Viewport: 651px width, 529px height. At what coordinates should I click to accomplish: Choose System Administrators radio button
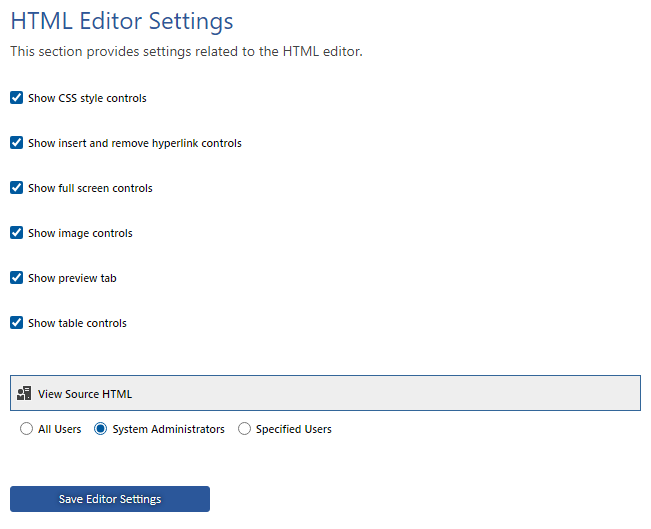100,429
